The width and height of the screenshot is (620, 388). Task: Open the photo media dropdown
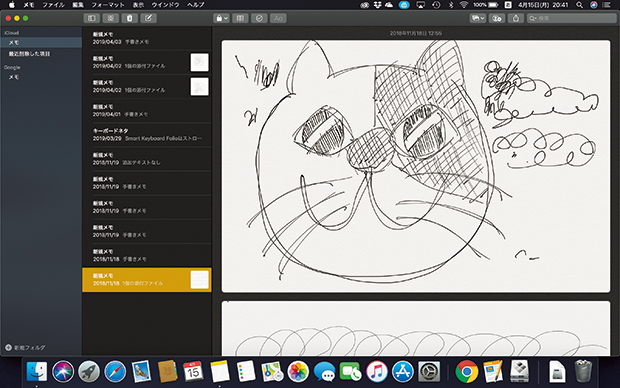coord(478,18)
